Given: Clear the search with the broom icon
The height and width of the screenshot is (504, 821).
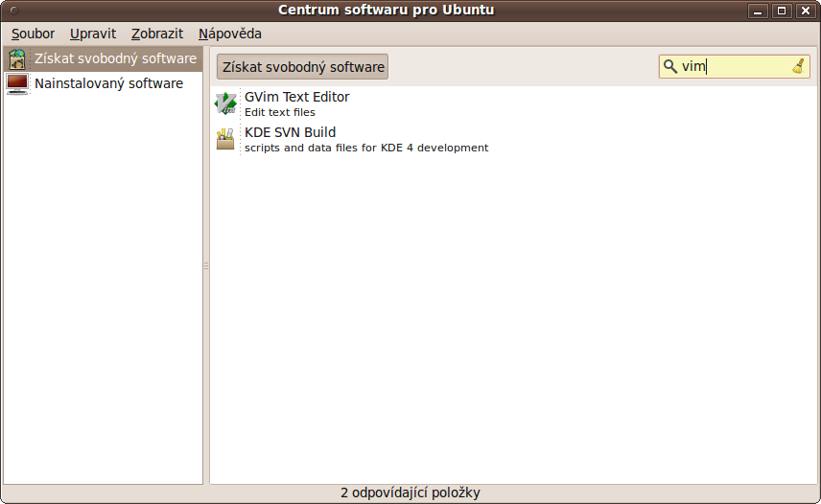Looking at the screenshot, I should 798,66.
